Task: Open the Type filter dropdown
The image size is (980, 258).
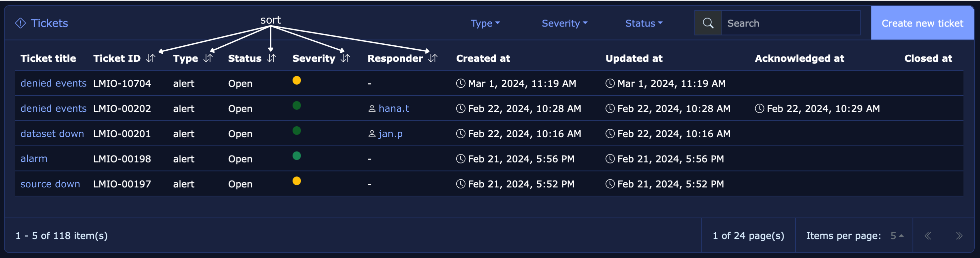Action: [485, 23]
